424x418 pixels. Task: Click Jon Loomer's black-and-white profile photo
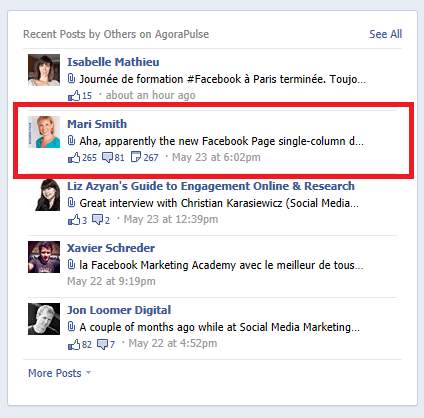point(44,319)
